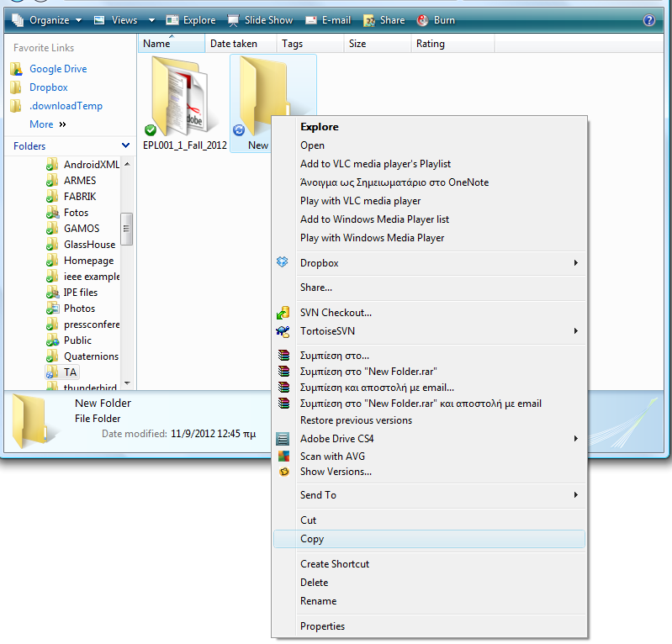This screenshot has height=644, width=672.
Task: Click the folder tree scroll up arrow
Action: pos(127,164)
